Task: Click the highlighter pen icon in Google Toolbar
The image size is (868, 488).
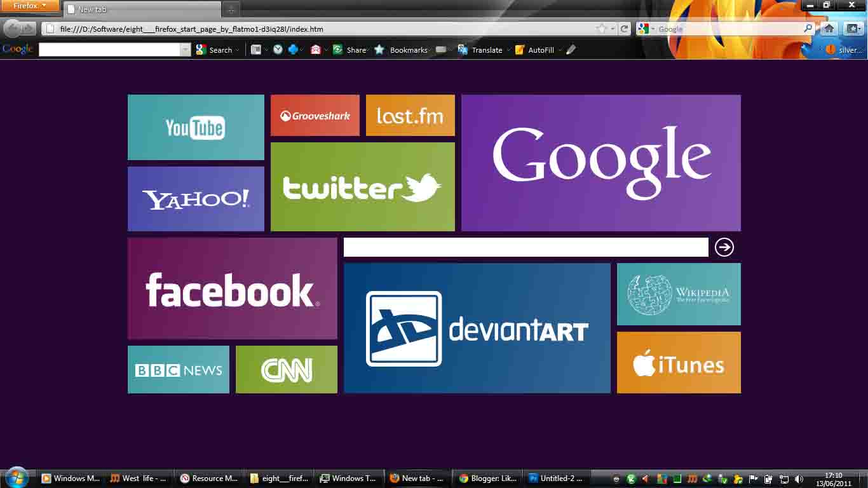Action: [571, 50]
